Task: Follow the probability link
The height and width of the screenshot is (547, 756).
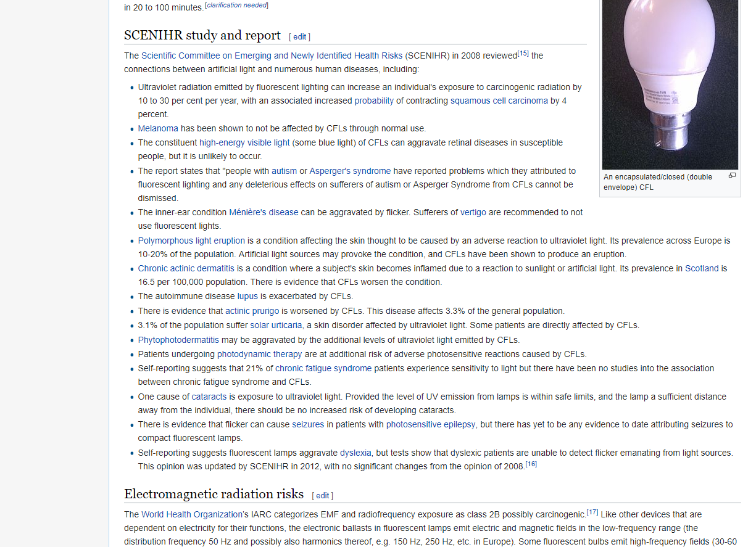Action: coord(374,101)
